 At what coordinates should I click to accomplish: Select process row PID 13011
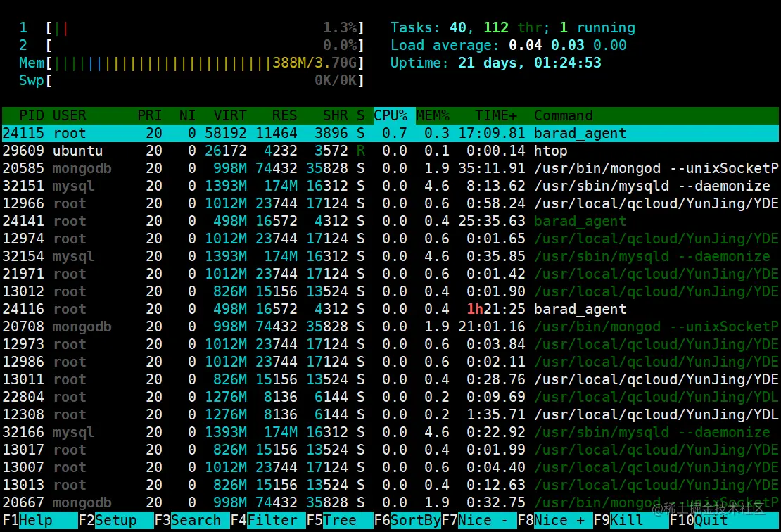pos(390,379)
